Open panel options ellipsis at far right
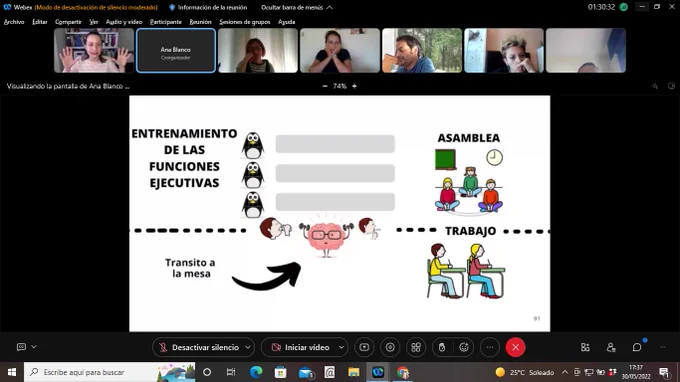 pyautogui.click(x=663, y=347)
